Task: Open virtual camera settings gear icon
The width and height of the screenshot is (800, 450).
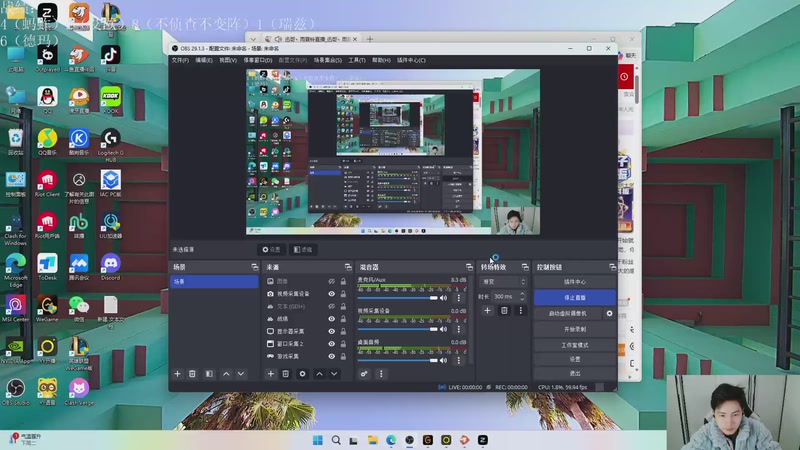Action: (609, 313)
